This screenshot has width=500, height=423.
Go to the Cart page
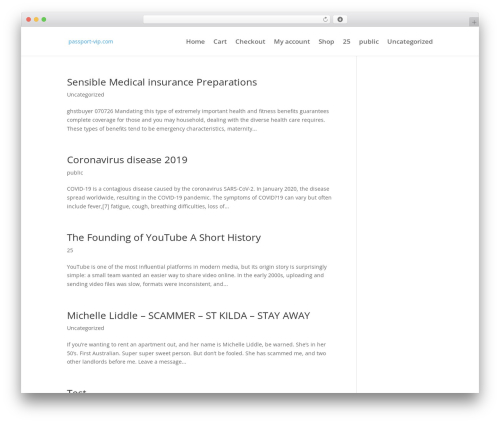220,42
